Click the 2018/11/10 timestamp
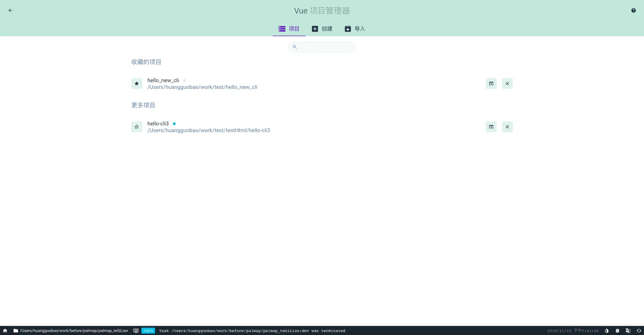The image size is (644, 335). pos(573,331)
